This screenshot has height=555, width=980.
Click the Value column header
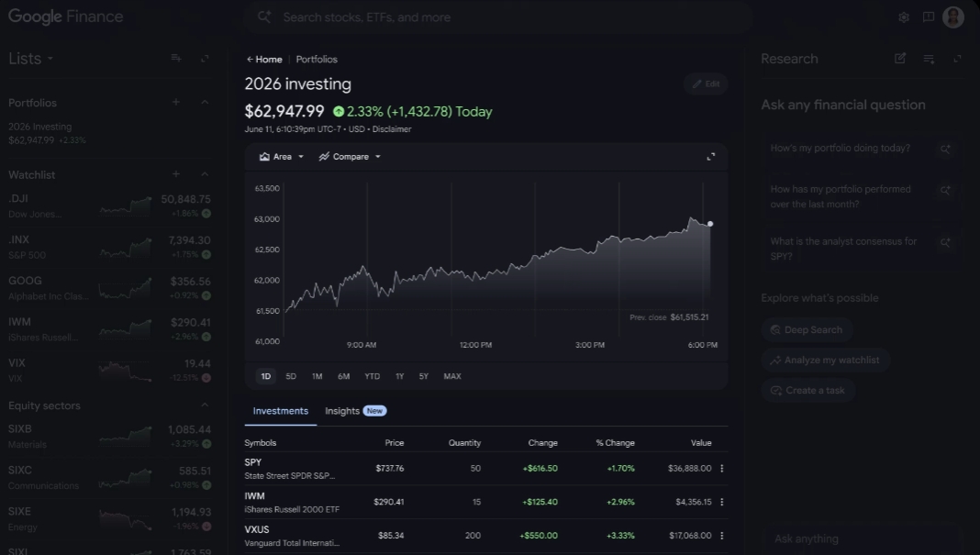point(701,442)
